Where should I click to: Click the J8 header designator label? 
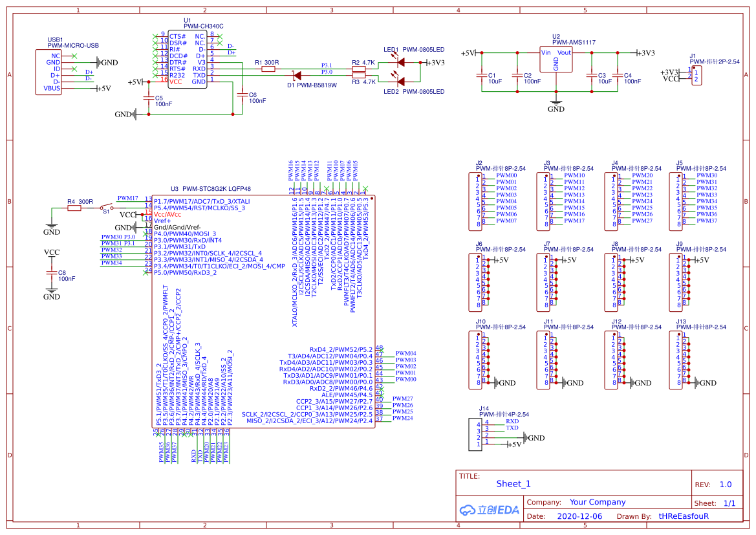point(615,244)
